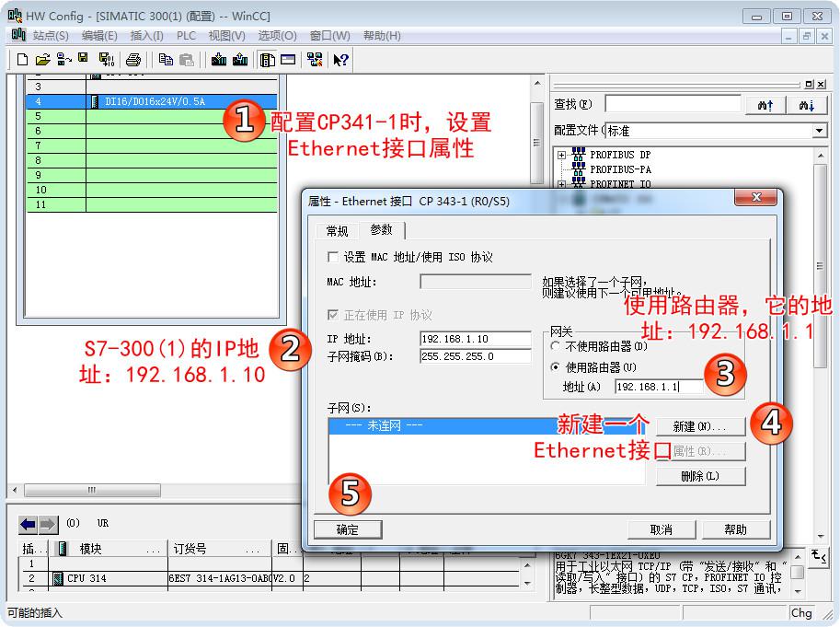This screenshot has width=840, height=627.
Task: Enable the set MAC address checkbox
Action: coord(333,257)
